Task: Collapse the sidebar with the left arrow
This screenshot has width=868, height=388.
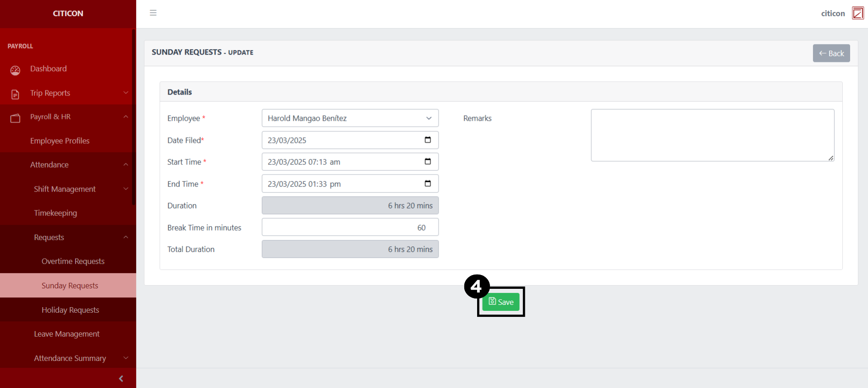Action: [121, 378]
